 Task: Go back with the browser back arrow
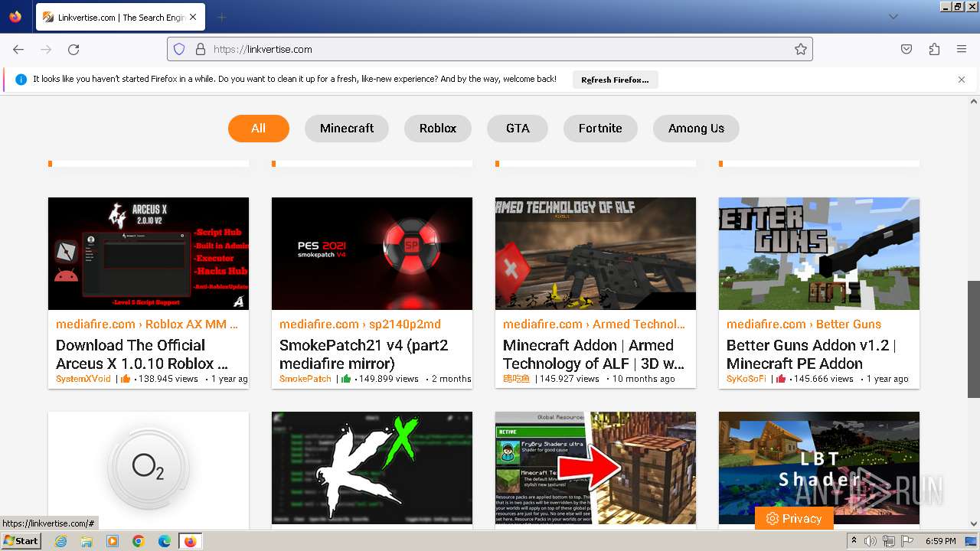click(18, 49)
